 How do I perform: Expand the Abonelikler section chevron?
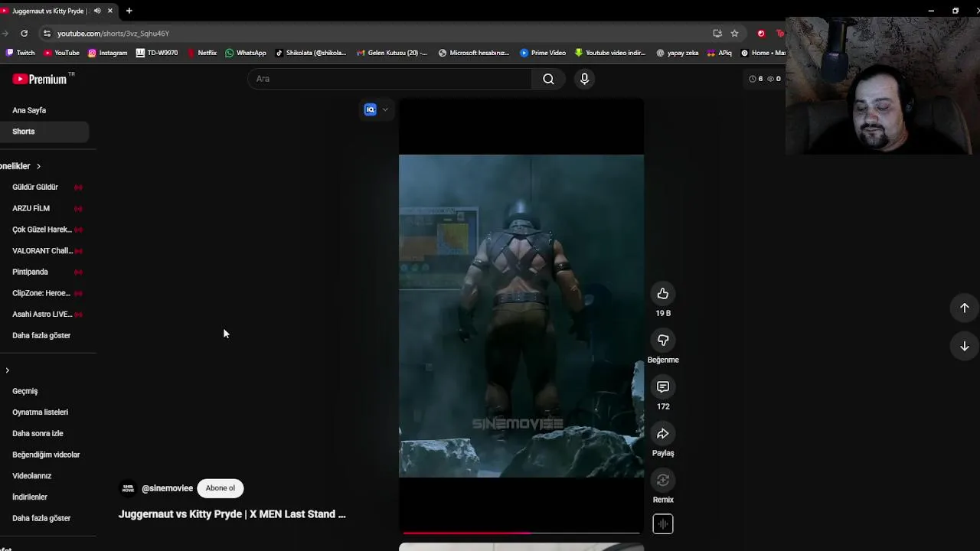pos(38,166)
